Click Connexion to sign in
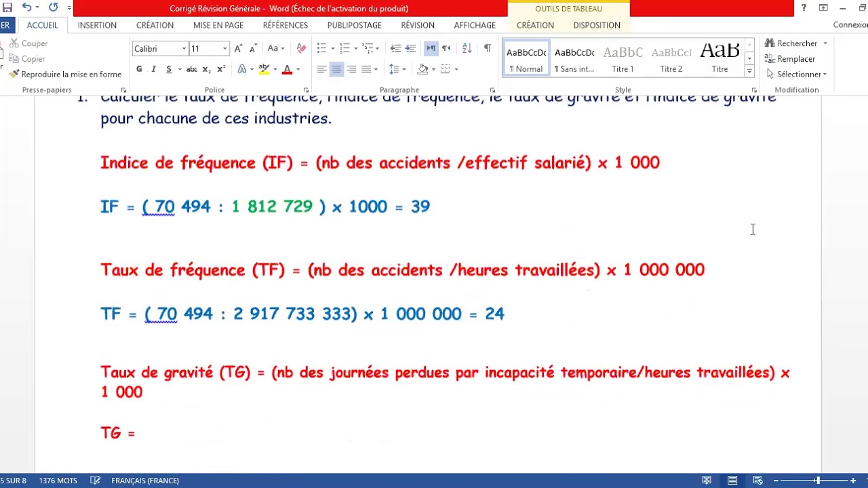The width and height of the screenshot is (868, 488). point(850,25)
